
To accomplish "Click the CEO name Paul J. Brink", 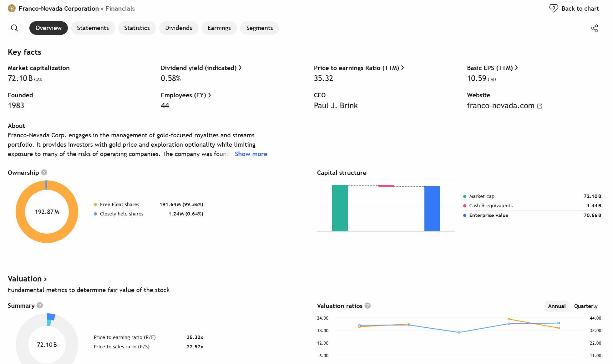I will tap(336, 106).
